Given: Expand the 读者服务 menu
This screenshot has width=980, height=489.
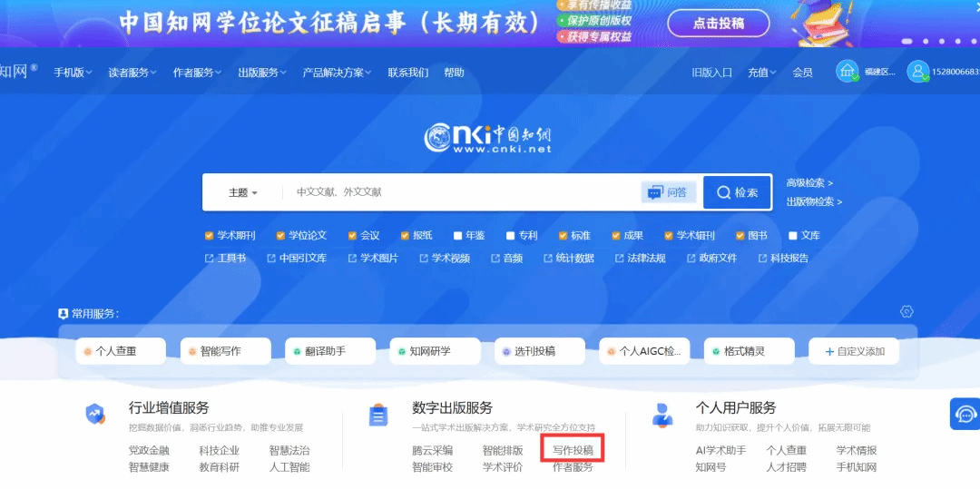Looking at the screenshot, I should (132, 73).
